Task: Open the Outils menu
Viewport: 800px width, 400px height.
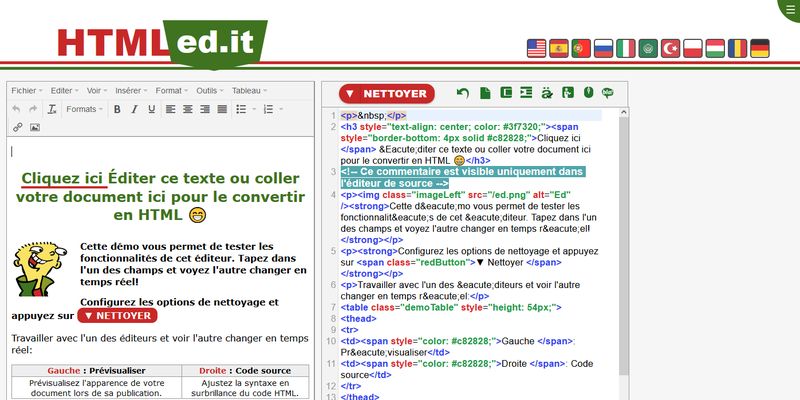Action: pos(210,90)
